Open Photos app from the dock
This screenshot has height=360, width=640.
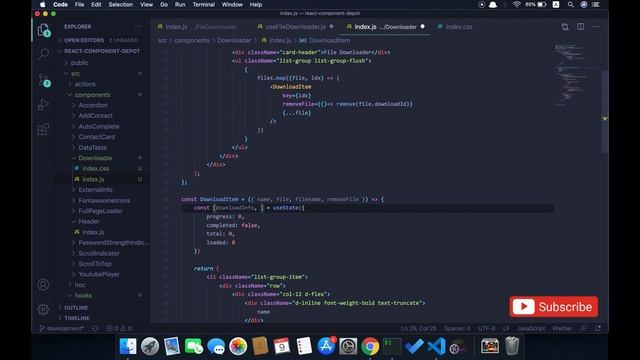238,346
